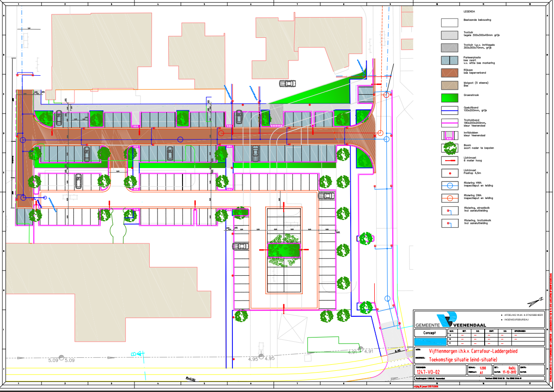Viewport: 554px width, 392px height.
Task: Select the Inritblokken legend symbol
Action: 450,135
